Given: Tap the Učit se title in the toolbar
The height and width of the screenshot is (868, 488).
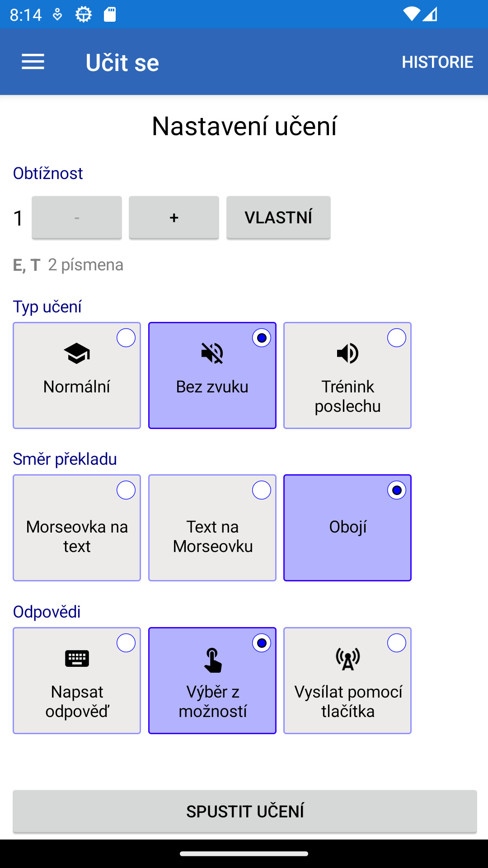Looking at the screenshot, I should [x=122, y=62].
